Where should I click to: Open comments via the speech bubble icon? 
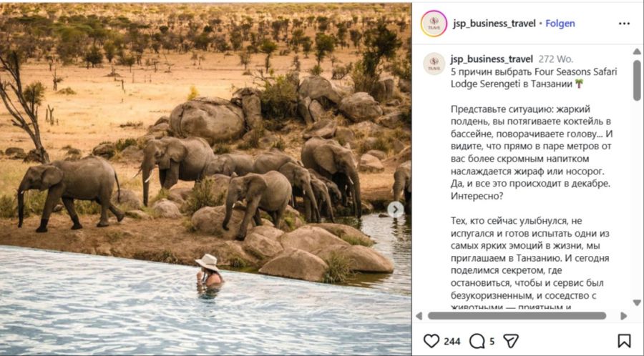477,341
